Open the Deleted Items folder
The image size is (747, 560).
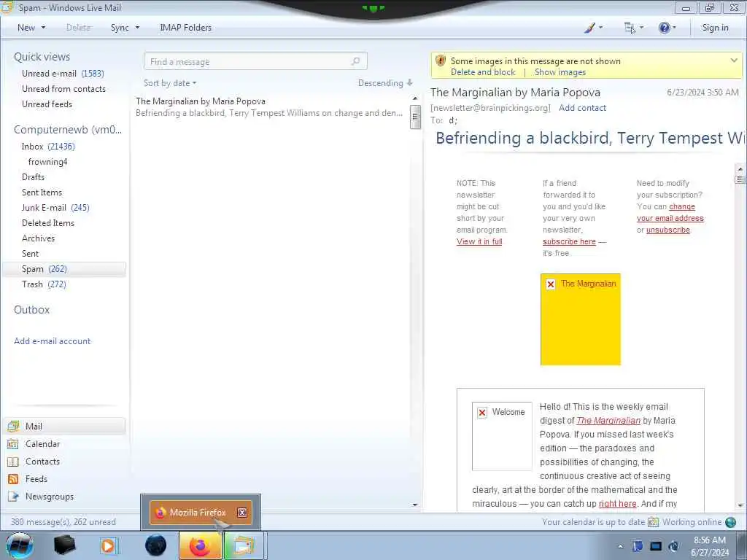pos(48,223)
